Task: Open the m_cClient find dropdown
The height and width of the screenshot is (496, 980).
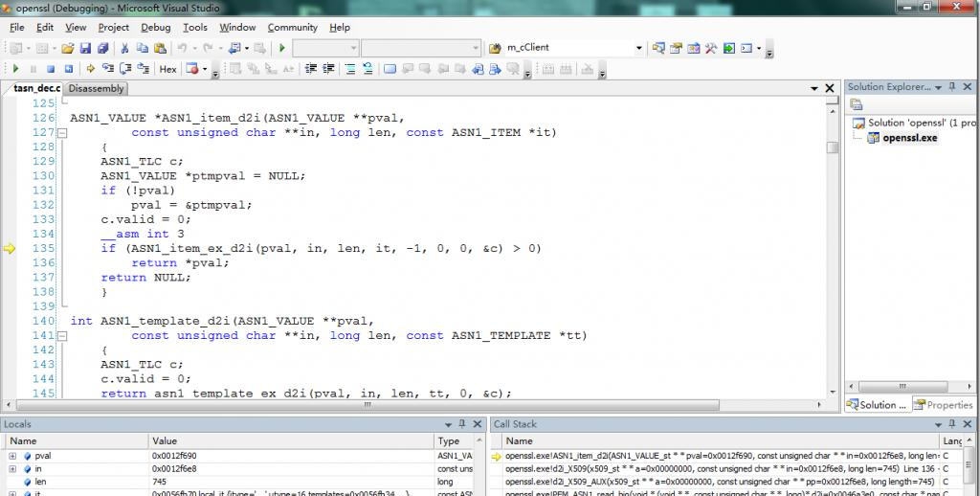Action: click(639, 48)
